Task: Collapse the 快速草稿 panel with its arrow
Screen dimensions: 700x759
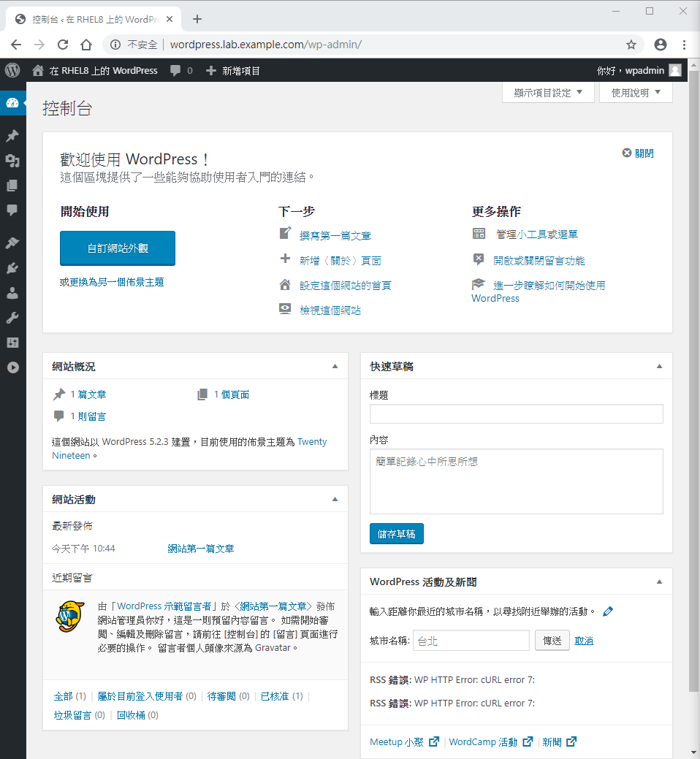Action: pyautogui.click(x=659, y=367)
